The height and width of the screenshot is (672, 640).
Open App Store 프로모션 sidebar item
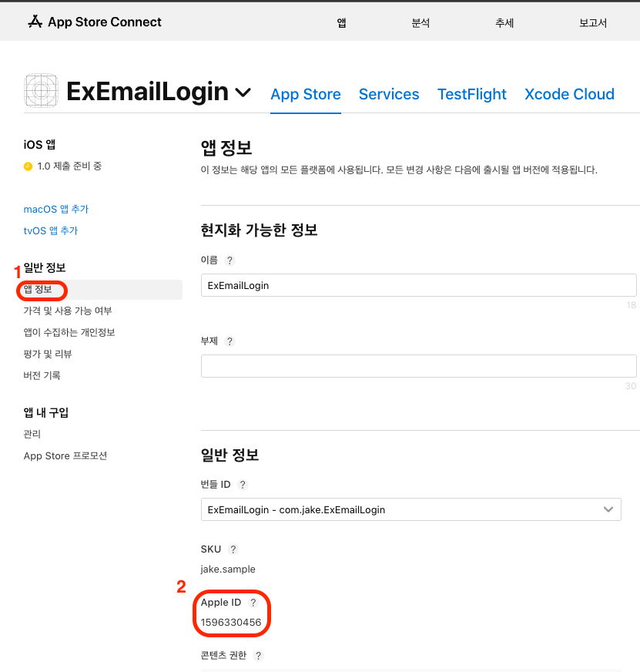click(x=65, y=455)
